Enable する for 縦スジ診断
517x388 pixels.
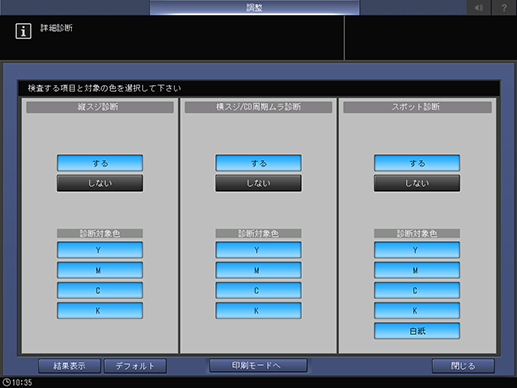[x=100, y=163]
